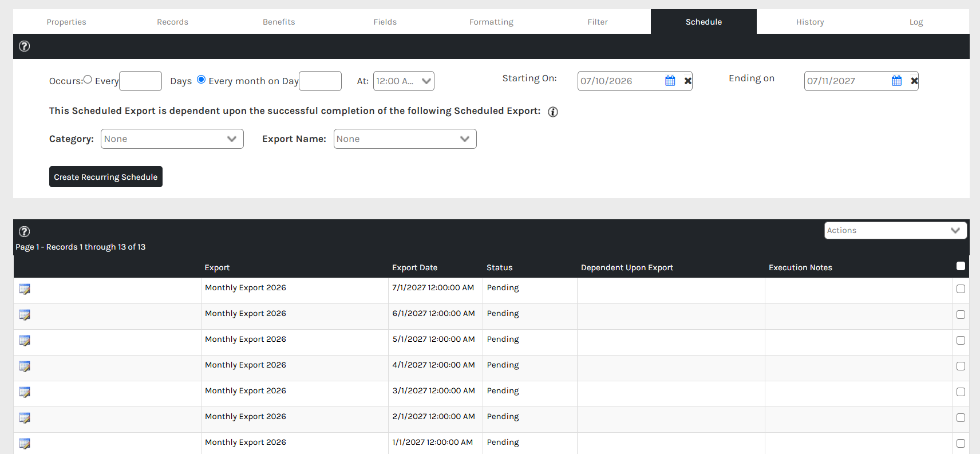This screenshot has width=980, height=454.
Task: Select the Schedule tab
Action: 704,22
